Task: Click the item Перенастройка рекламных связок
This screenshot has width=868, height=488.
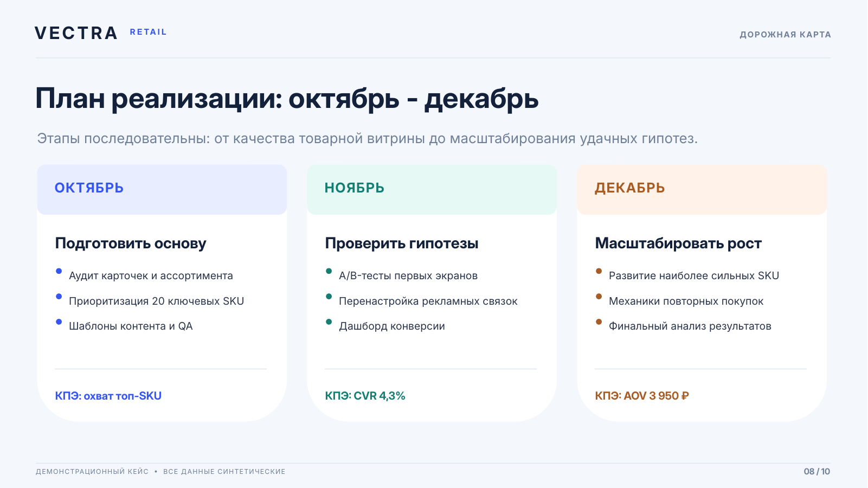Action: tap(428, 301)
